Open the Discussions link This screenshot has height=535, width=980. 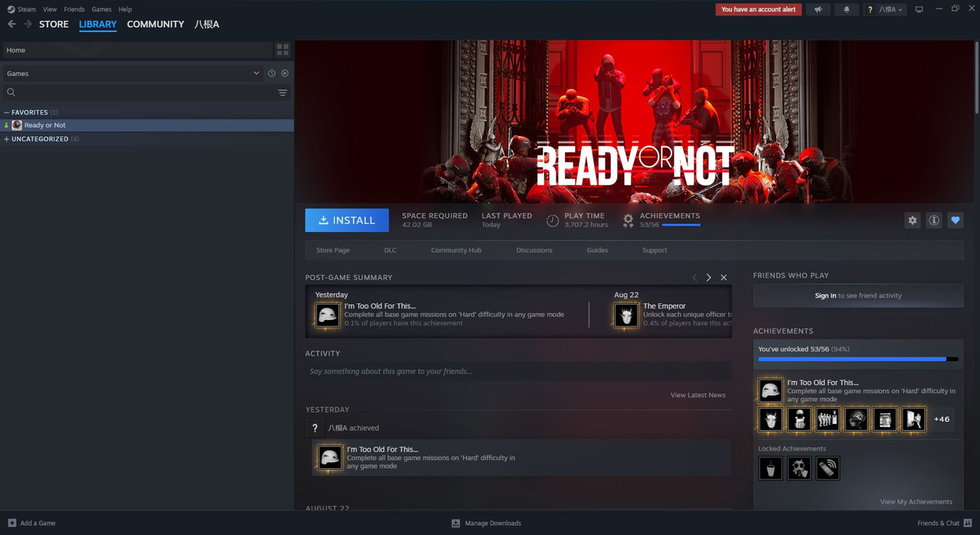pos(534,250)
